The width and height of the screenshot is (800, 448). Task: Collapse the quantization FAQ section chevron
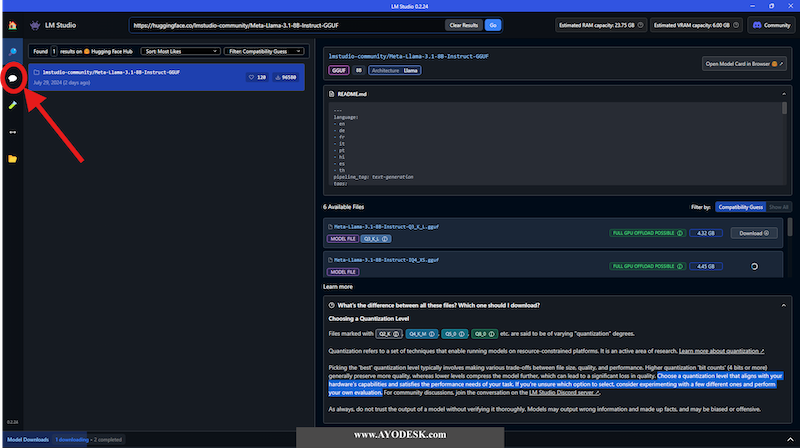(784, 305)
